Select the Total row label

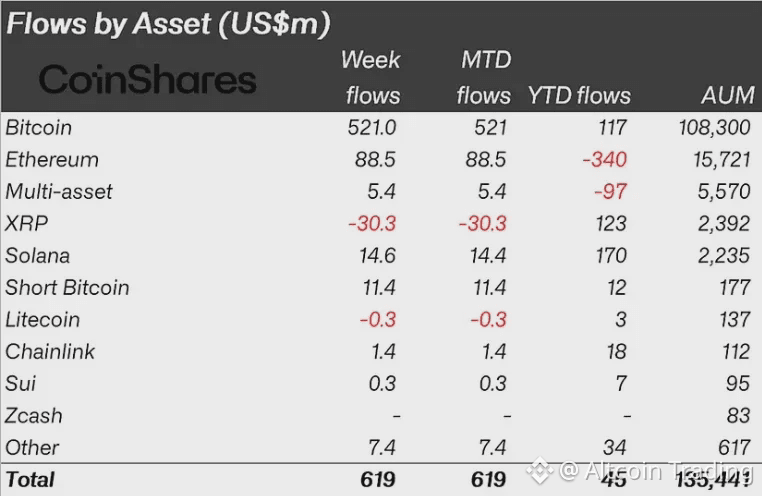30,480
